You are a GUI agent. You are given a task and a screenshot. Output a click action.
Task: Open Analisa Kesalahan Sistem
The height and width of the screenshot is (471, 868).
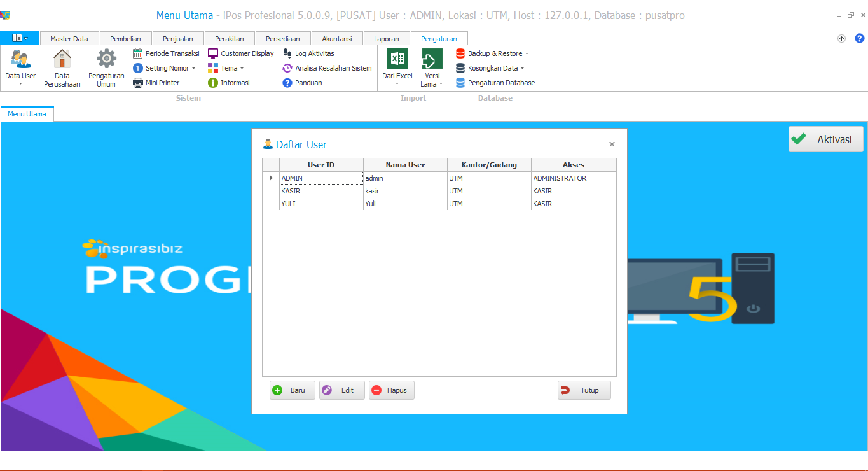pyautogui.click(x=327, y=68)
